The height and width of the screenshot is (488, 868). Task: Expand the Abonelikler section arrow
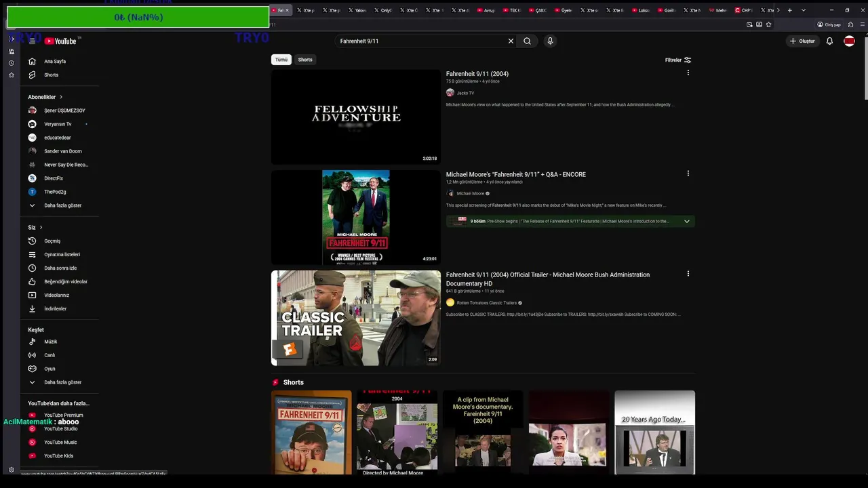60,97
